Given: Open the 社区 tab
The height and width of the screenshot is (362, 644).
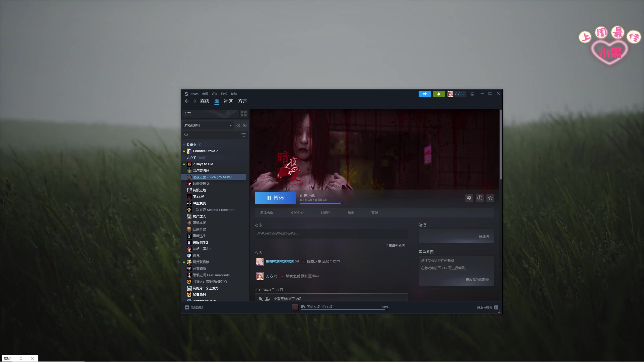Looking at the screenshot, I should click(x=228, y=101).
